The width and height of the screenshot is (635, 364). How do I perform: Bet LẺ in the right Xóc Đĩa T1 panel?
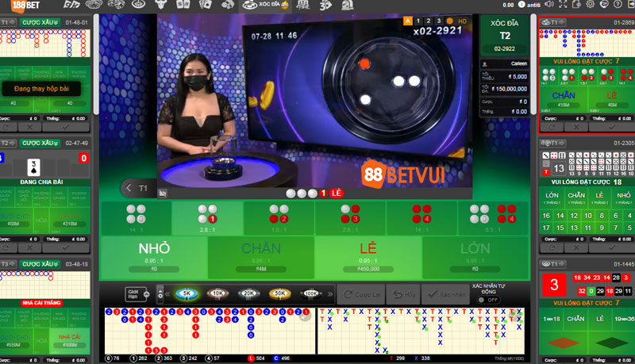pos(611,99)
